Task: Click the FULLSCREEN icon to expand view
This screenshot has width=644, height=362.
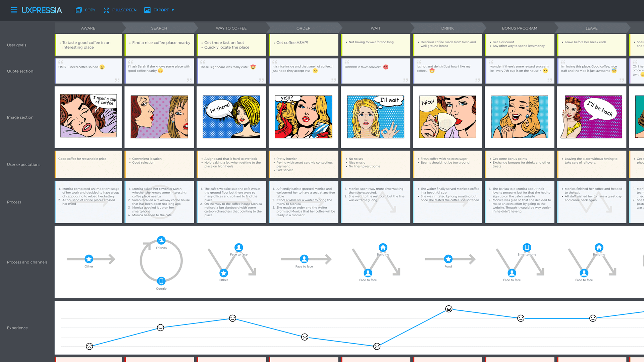Action: point(106,10)
